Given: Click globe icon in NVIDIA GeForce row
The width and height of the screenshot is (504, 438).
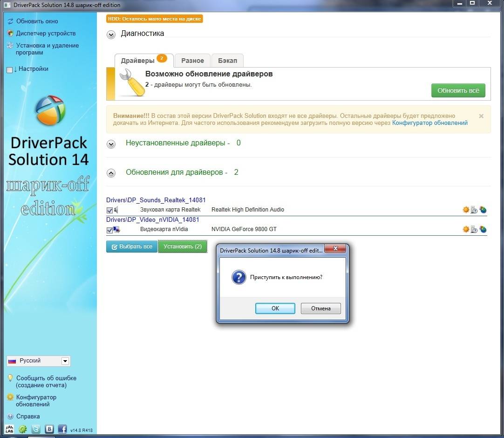Looking at the screenshot, I should pos(483,229).
